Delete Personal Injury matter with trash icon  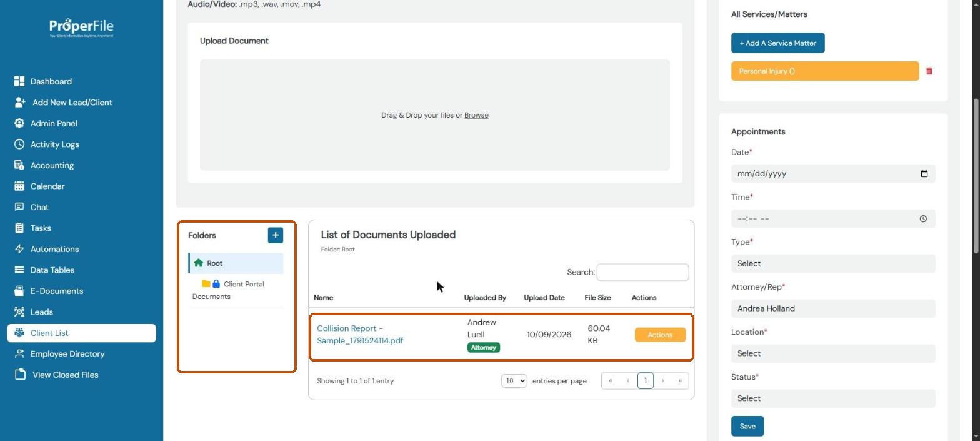929,71
